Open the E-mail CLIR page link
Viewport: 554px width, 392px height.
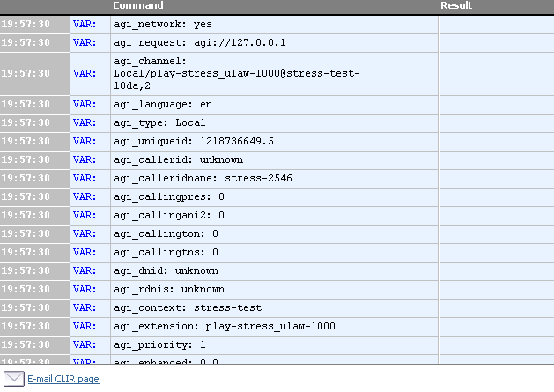[x=63, y=379]
